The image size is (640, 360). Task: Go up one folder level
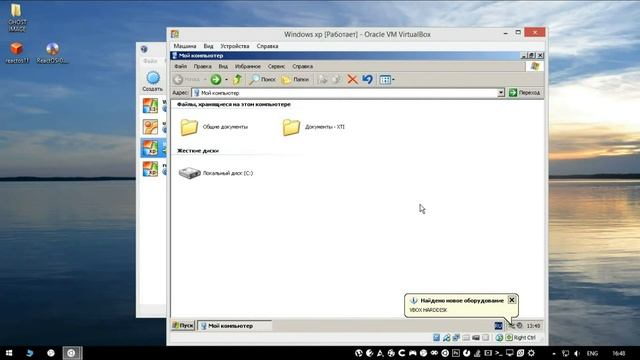click(x=237, y=80)
